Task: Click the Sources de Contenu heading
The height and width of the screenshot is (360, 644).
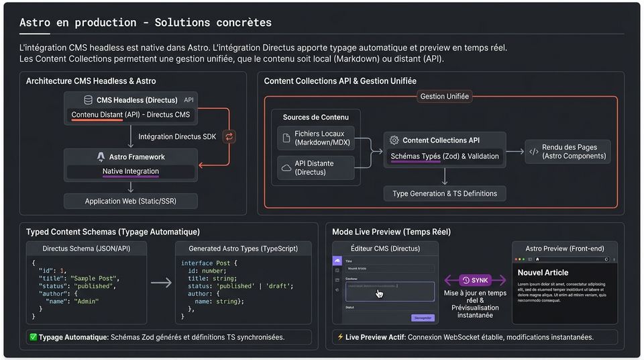Action: tap(315, 118)
